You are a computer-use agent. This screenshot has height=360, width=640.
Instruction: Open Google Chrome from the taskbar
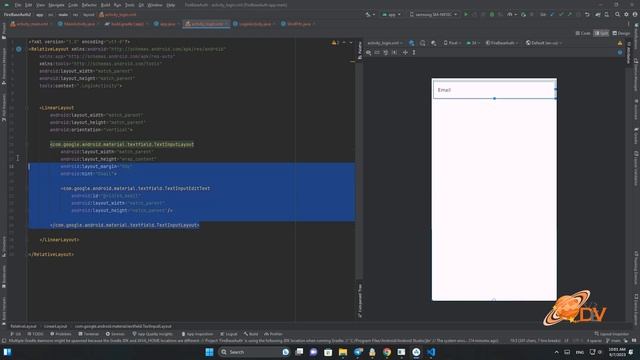coord(387,352)
